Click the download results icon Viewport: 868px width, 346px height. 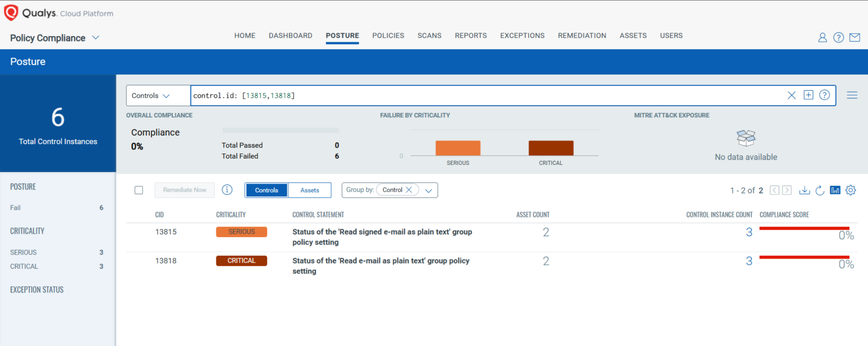click(804, 190)
